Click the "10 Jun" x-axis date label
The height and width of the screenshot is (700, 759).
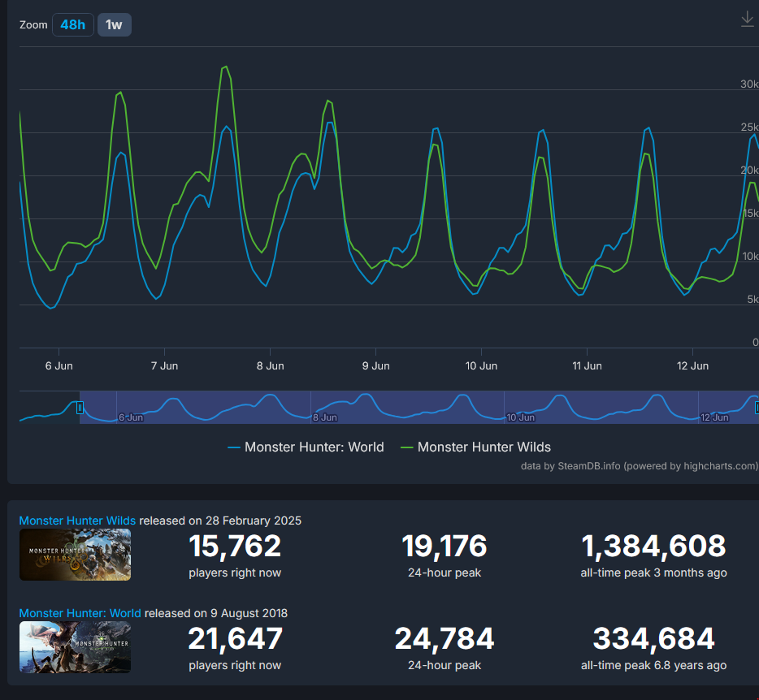[x=481, y=365]
